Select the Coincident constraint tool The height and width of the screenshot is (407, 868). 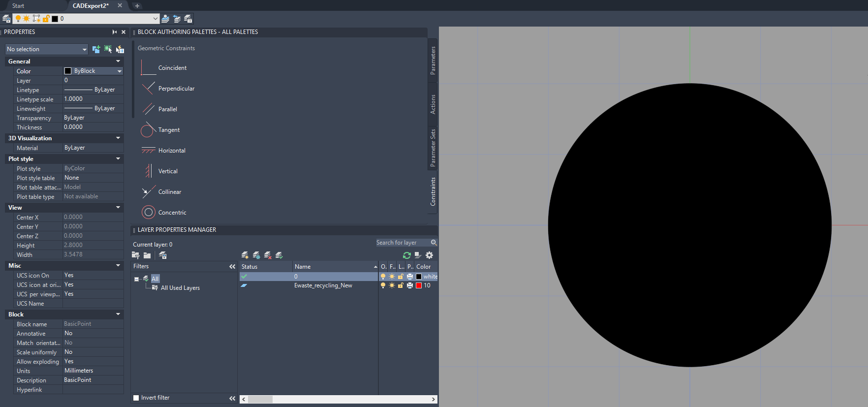click(x=164, y=68)
